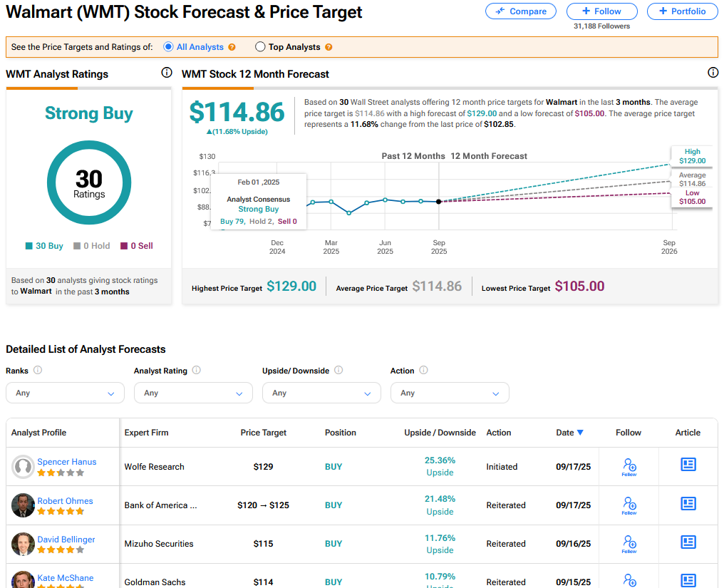Click help icon next to All Analysts
The image size is (724, 588).
click(232, 47)
